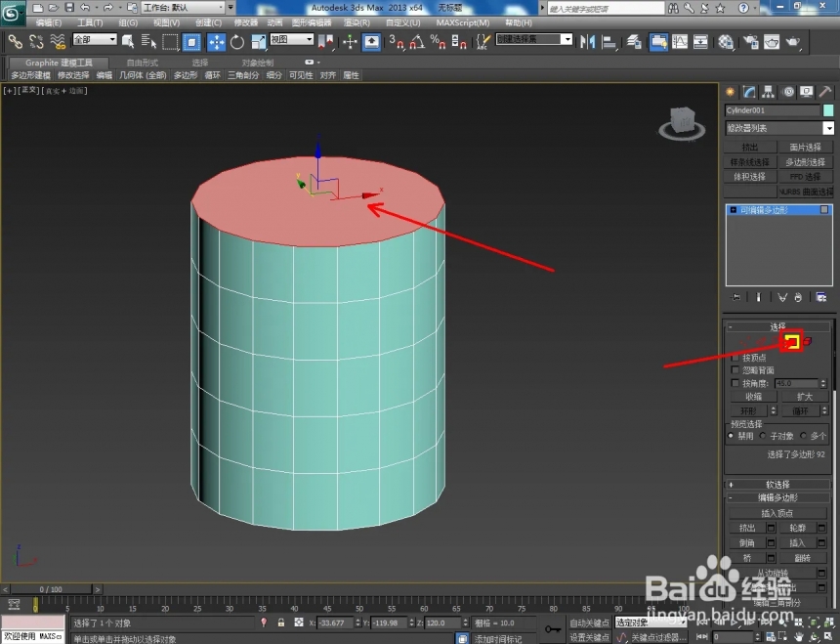Activate Select and Rotate tool
The height and width of the screenshot is (644, 840).
click(x=236, y=41)
